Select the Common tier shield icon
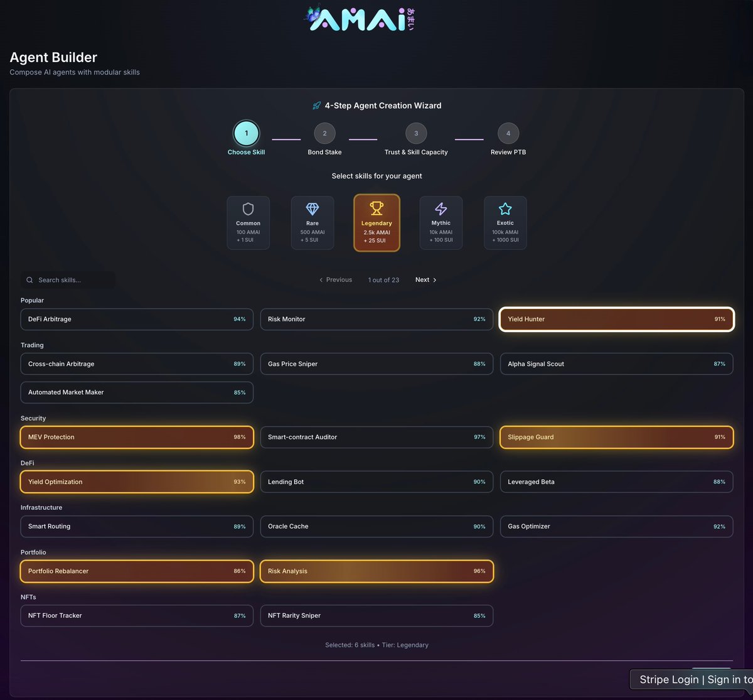The image size is (753, 700). coord(248,209)
